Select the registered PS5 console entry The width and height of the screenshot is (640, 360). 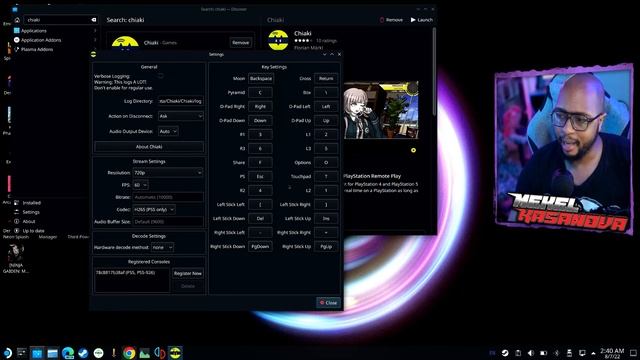pos(126,272)
